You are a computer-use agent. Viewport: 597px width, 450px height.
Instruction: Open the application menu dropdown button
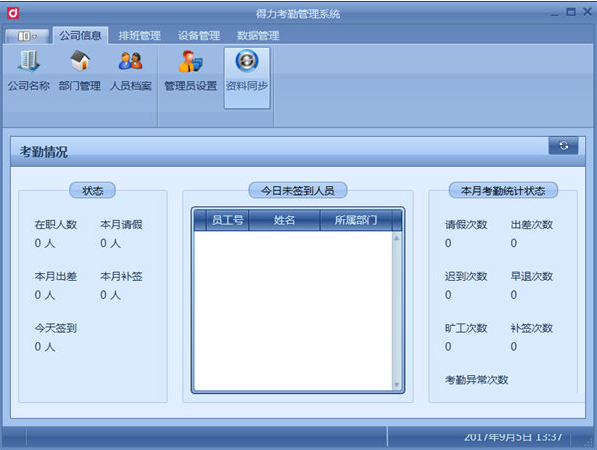(x=27, y=36)
